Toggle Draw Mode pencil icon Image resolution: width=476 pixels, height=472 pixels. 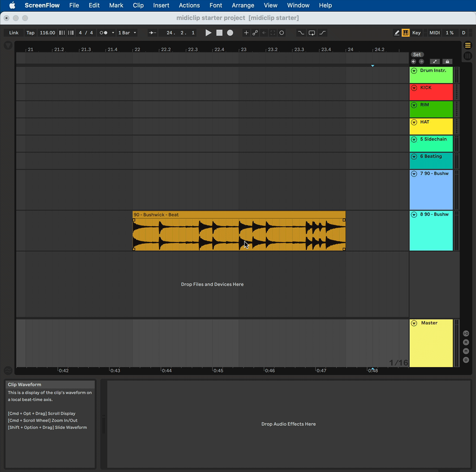(397, 33)
